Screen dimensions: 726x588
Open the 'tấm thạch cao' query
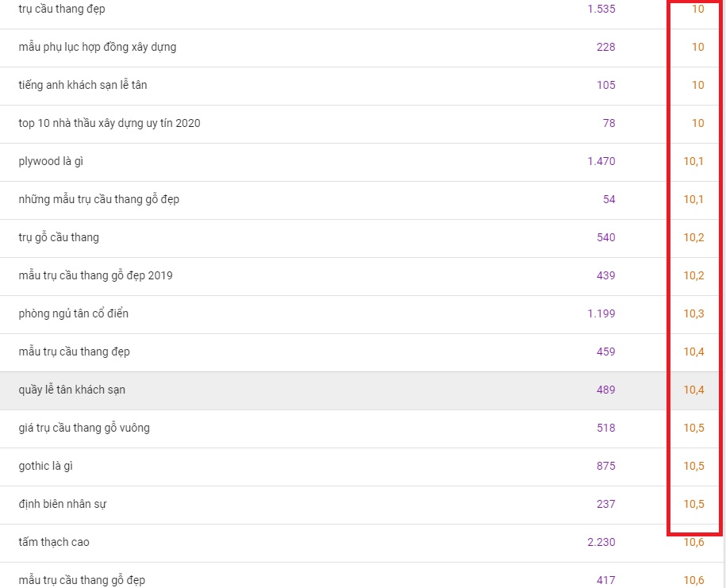click(54, 542)
